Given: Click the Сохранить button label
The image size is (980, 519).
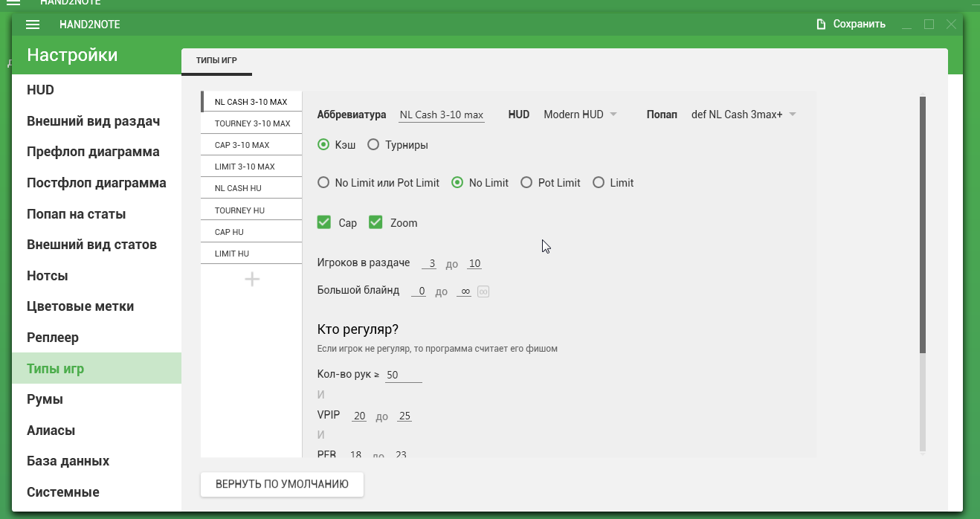Looking at the screenshot, I should (x=859, y=25).
